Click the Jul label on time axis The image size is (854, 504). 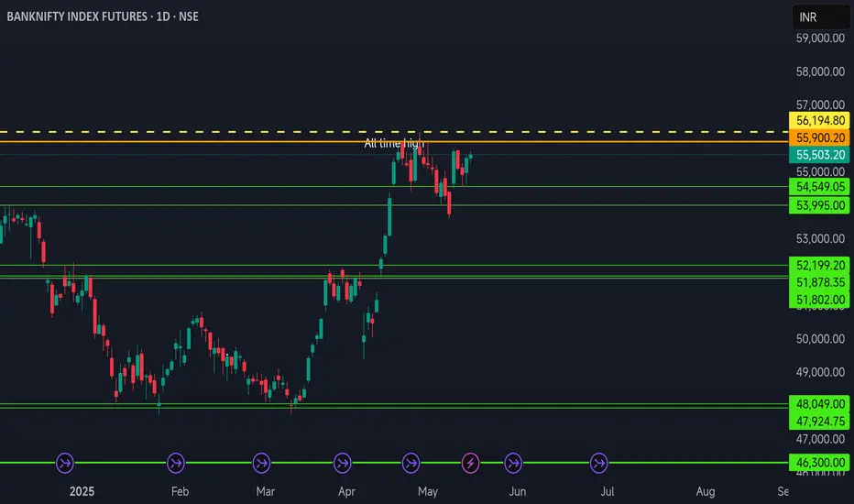point(608,491)
